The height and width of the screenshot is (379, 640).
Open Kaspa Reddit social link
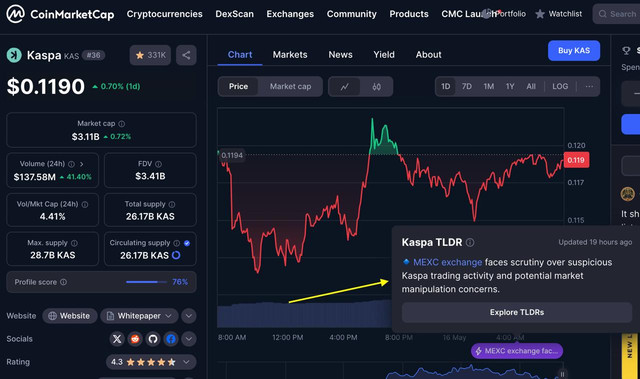[x=135, y=339]
